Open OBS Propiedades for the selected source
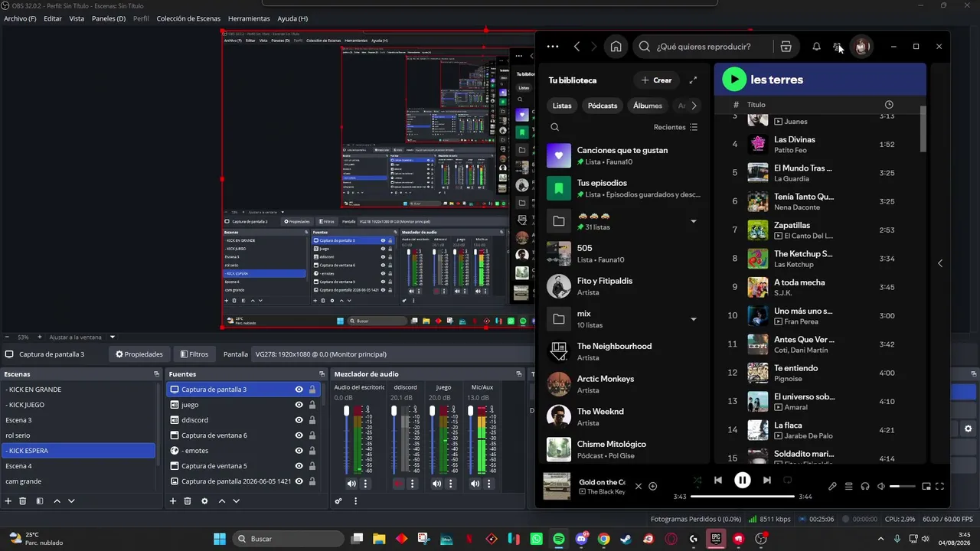The width and height of the screenshot is (980, 551). (139, 354)
